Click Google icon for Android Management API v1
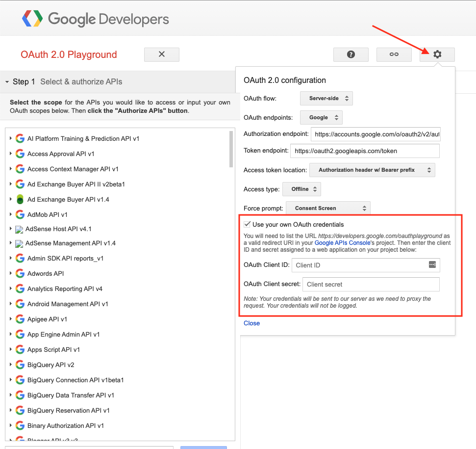The image size is (476, 449). [x=20, y=304]
